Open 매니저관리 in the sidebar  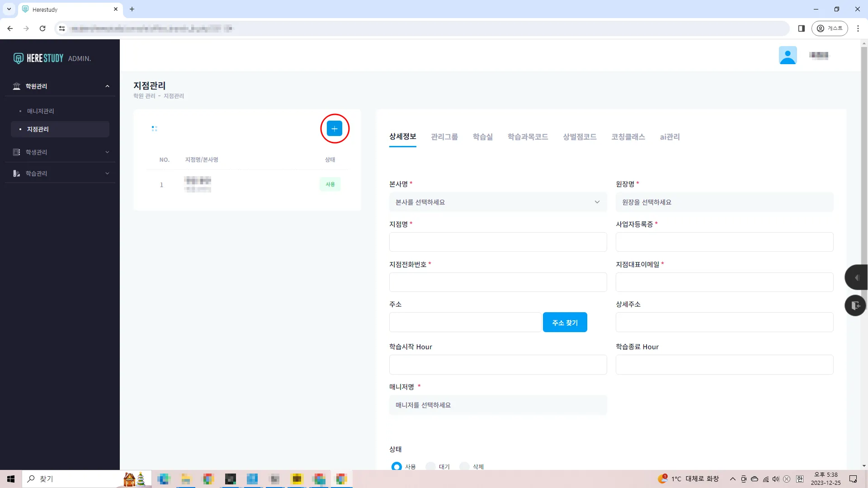click(x=41, y=111)
